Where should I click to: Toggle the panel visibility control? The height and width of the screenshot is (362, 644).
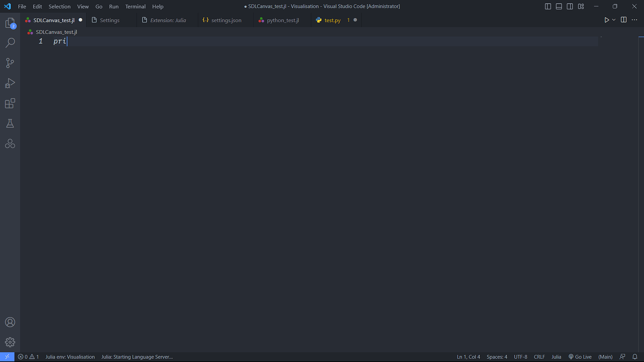(558, 6)
